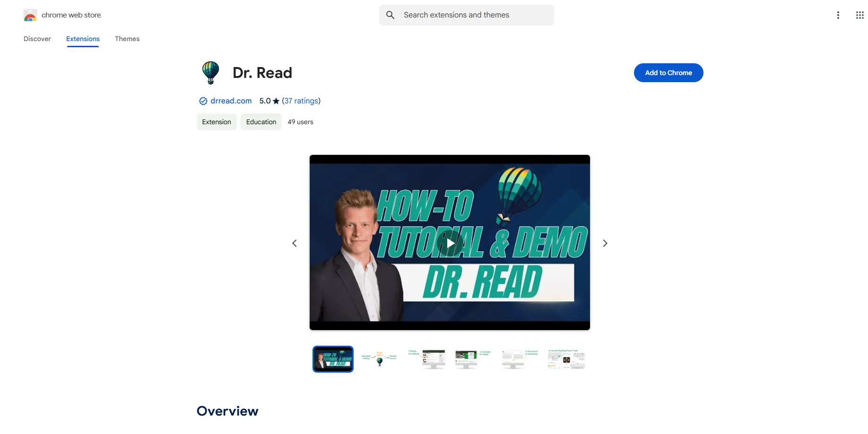Click the search magnifier icon
The width and height of the screenshot is (868, 434).
pyautogui.click(x=390, y=15)
